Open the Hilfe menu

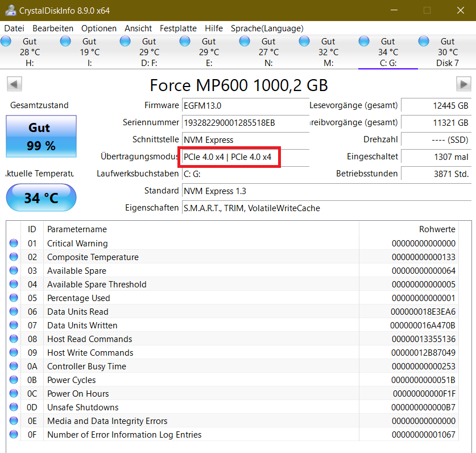coord(214,28)
